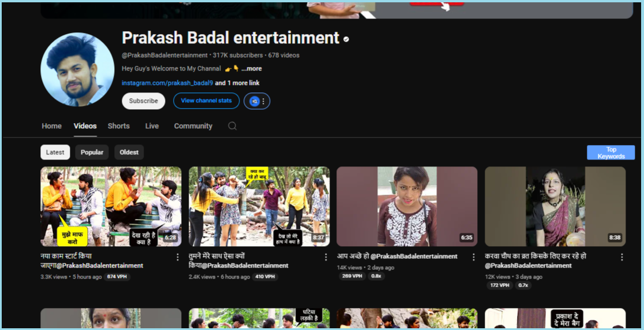The width and height of the screenshot is (644, 330).
Task: Open video title 'तुमने मेरे साथ ऐसा क्यों किया'
Action: point(239,261)
